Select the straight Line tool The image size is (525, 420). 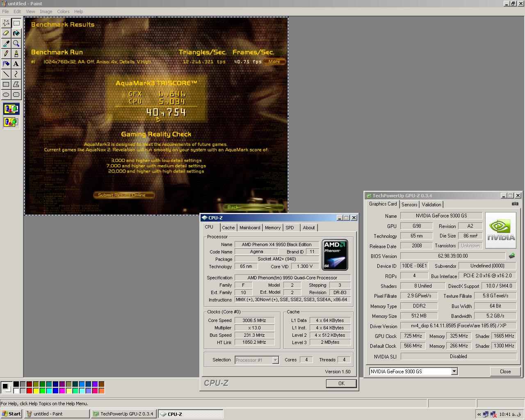6,74
